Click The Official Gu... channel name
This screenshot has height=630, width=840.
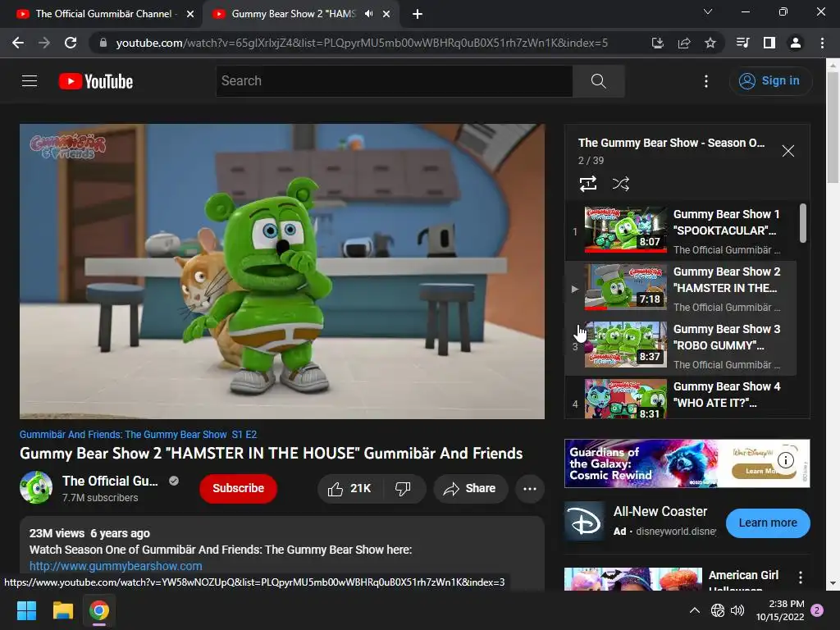110,481
